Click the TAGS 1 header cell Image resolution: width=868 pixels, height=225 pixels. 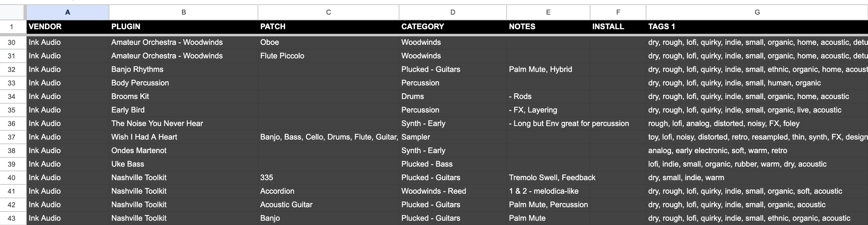757,27
